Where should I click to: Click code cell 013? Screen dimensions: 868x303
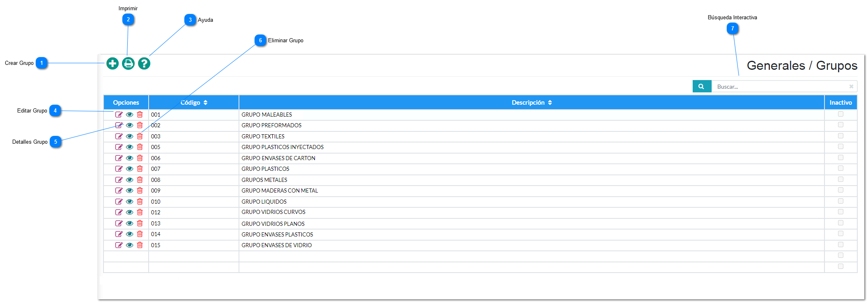tap(194, 223)
